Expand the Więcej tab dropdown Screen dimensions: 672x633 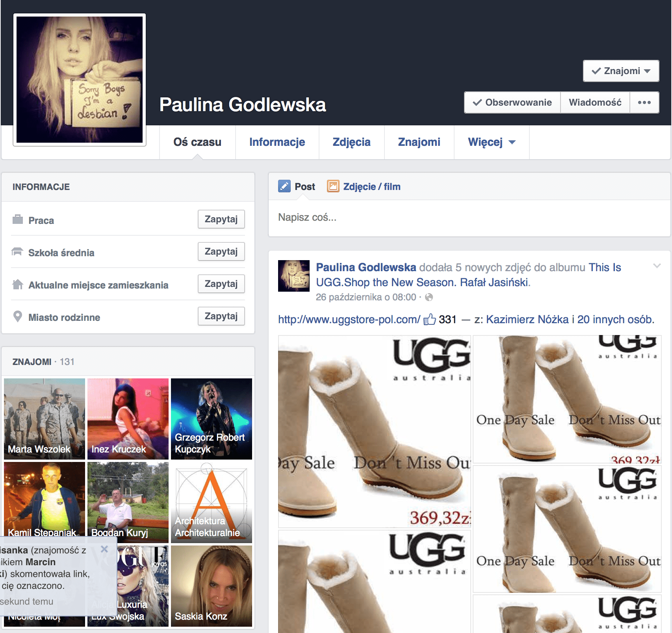pos(492,142)
